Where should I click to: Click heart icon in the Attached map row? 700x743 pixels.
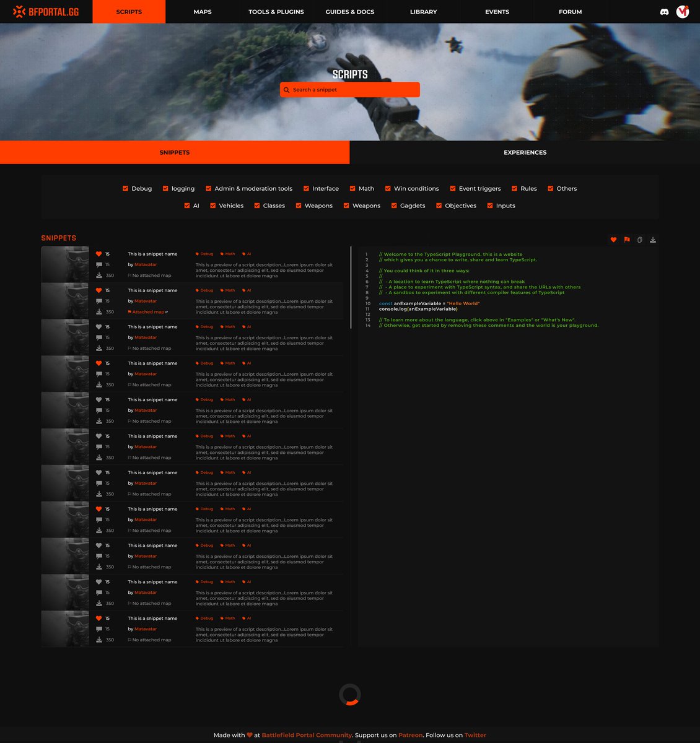[98, 290]
